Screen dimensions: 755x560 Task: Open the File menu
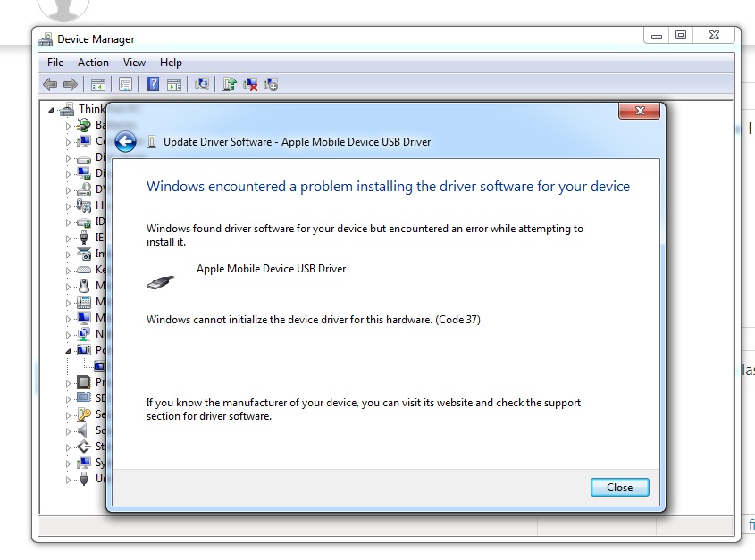coord(55,63)
